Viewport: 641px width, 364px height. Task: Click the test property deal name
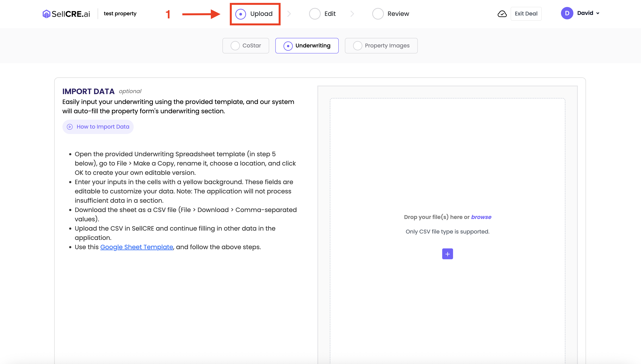(120, 14)
